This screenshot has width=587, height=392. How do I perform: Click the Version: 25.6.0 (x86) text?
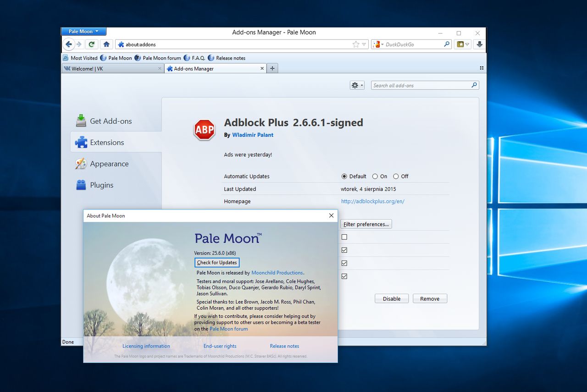point(215,253)
